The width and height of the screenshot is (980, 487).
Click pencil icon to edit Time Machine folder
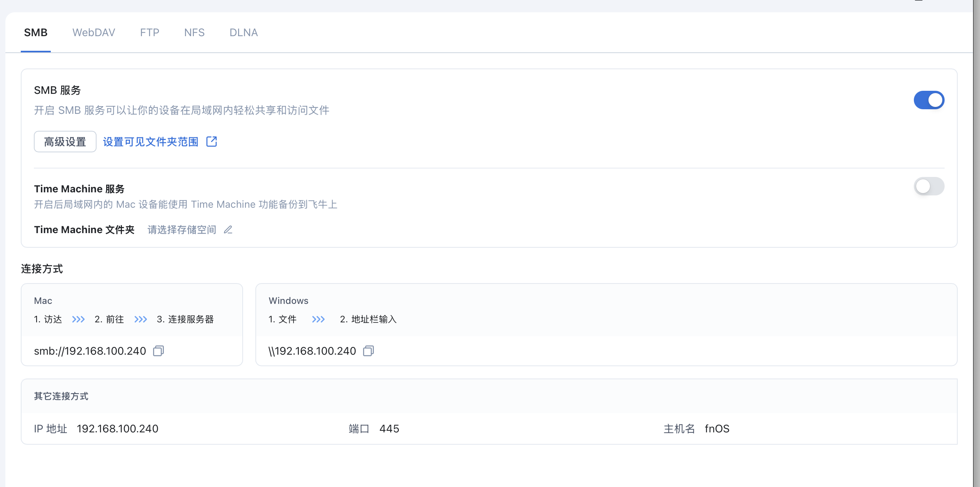pyautogui.click(x=228, y=230)
